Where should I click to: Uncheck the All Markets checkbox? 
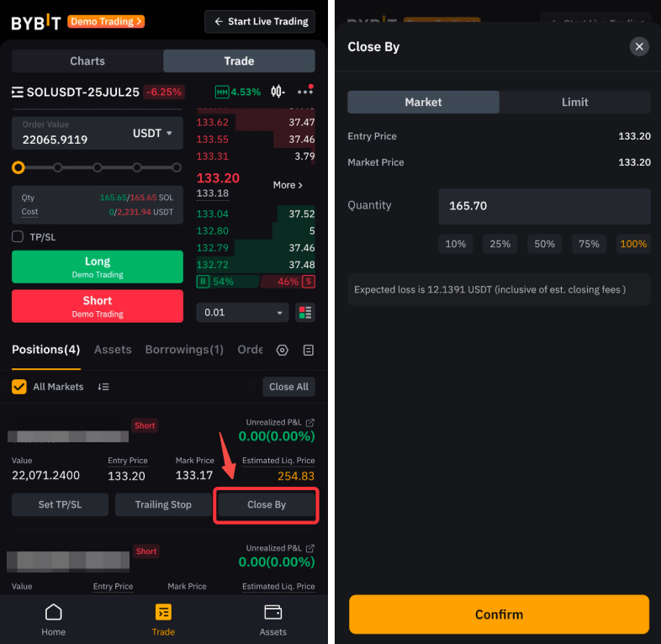click(x=19, y=387)
